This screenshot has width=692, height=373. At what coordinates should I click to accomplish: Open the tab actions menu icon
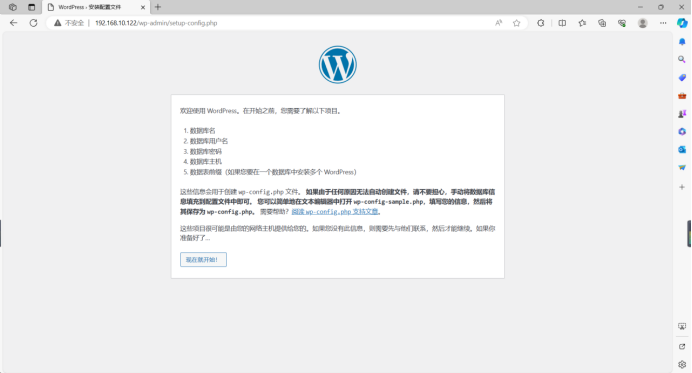click(31, 7)
